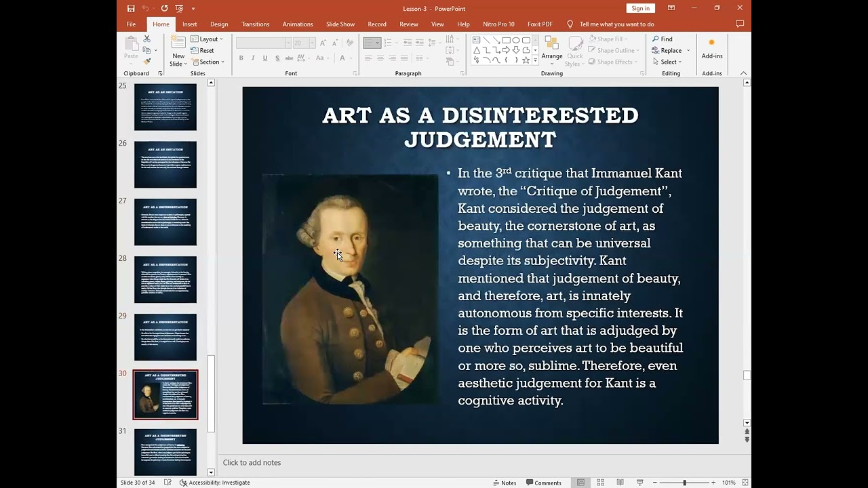
Task: Open the Foxit PDF tab
Action: pyautogui.click(x=540, y=24)
